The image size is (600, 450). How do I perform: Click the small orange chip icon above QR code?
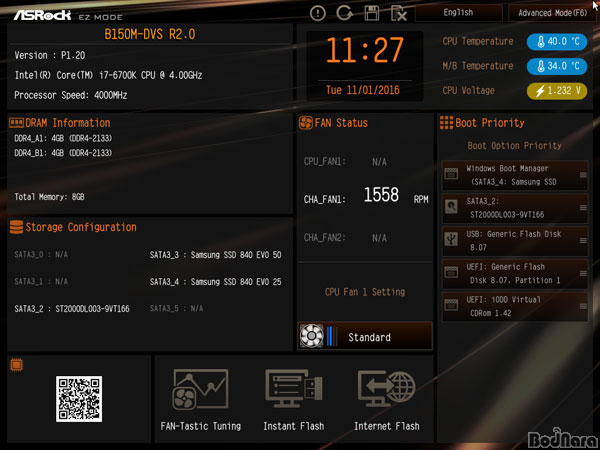(x=16, y=365)
